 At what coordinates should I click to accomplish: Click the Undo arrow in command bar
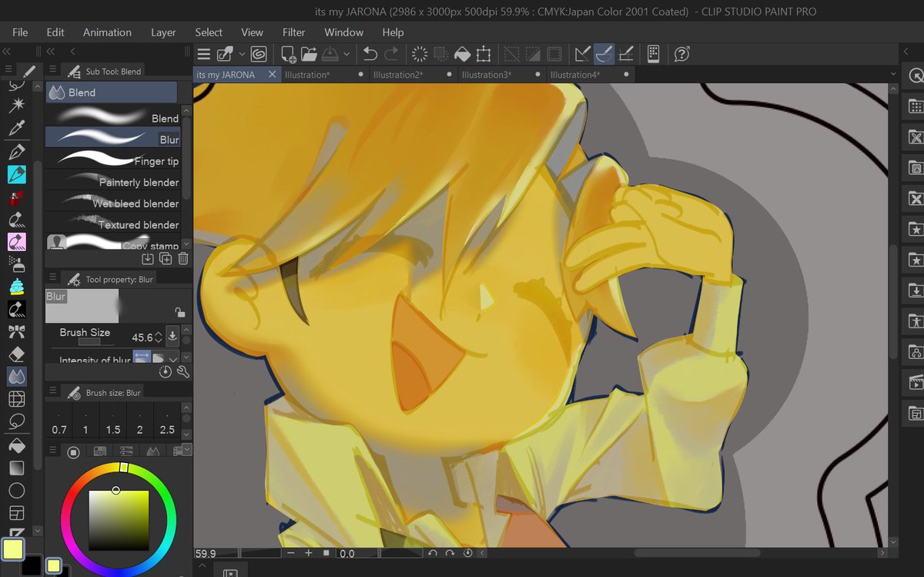coord(370,54)
